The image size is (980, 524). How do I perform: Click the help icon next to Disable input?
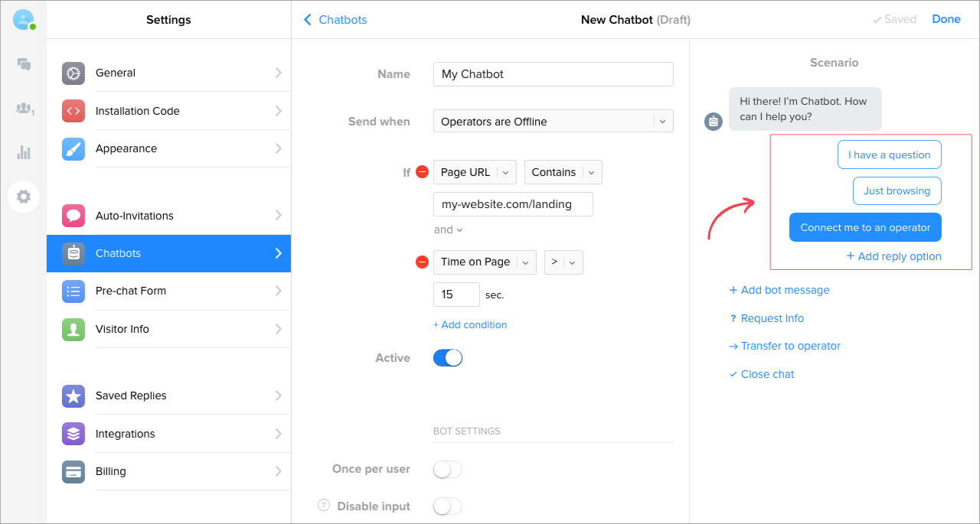[x=324, y=506]
